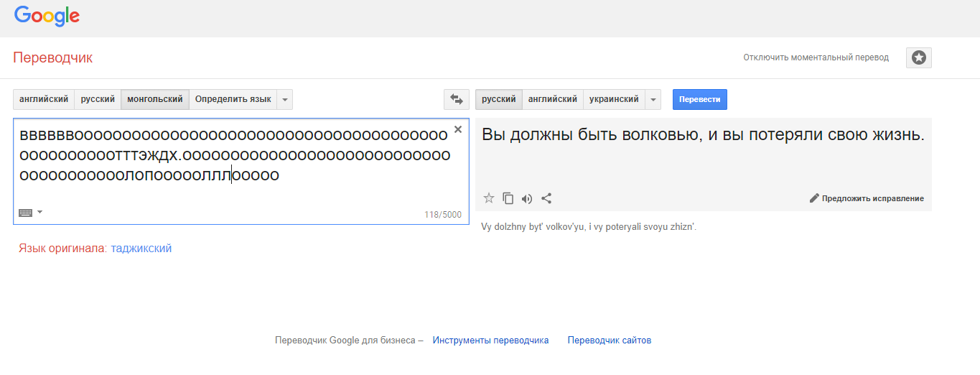Click the Язык оригинала label
Viewport: 980px width, 375px height.
point(63,249)
